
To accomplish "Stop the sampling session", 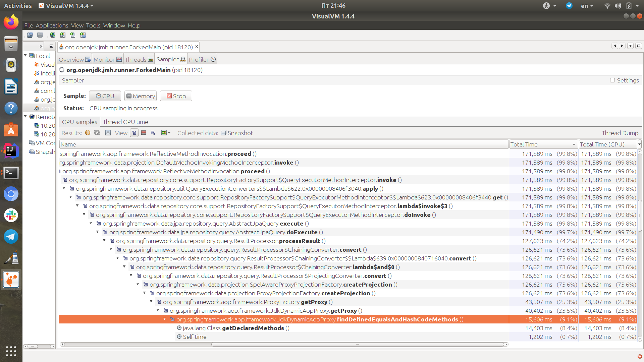I will click(176, 96).
